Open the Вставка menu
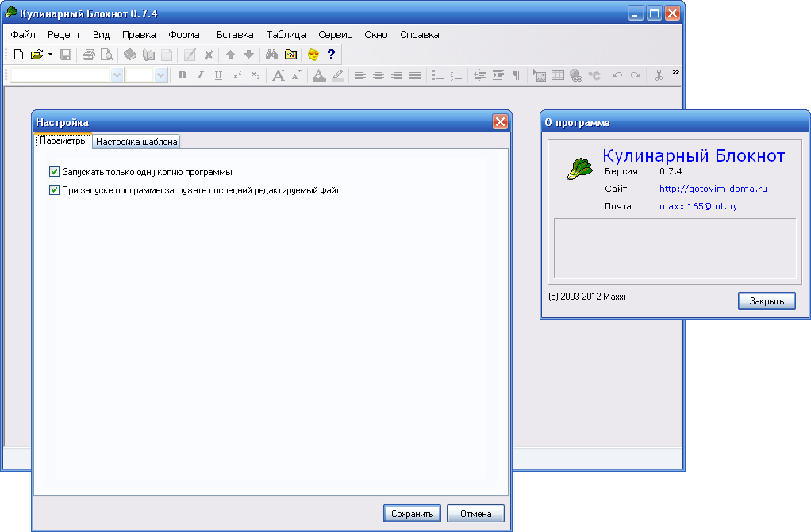 235,35
